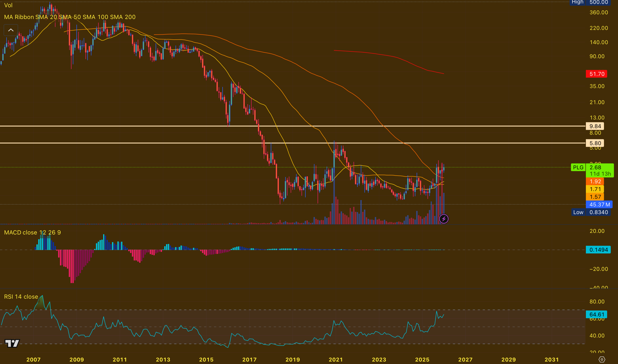Click the 0.1494 MACD value label
The height and width of the screenshot is (364, 618).
coord(598,250)
